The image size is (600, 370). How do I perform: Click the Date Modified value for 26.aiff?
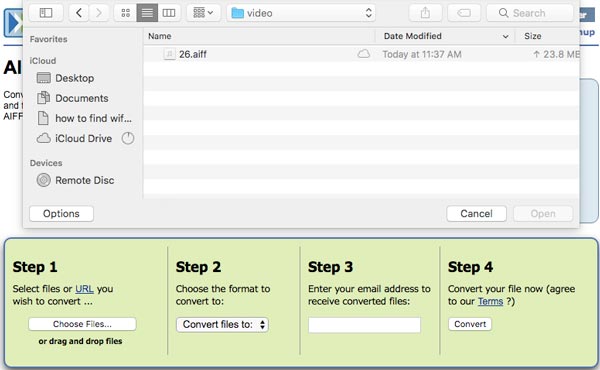tap(422, 54)
